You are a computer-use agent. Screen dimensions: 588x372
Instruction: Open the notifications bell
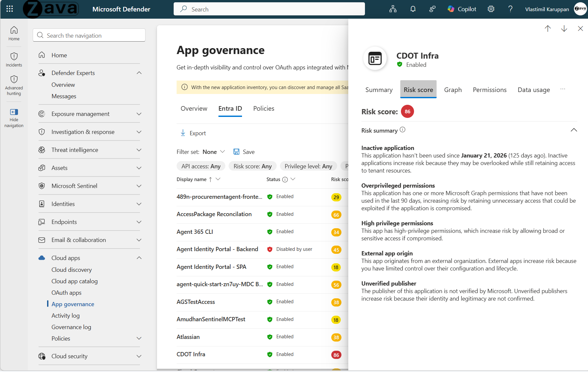click(413, 9)
